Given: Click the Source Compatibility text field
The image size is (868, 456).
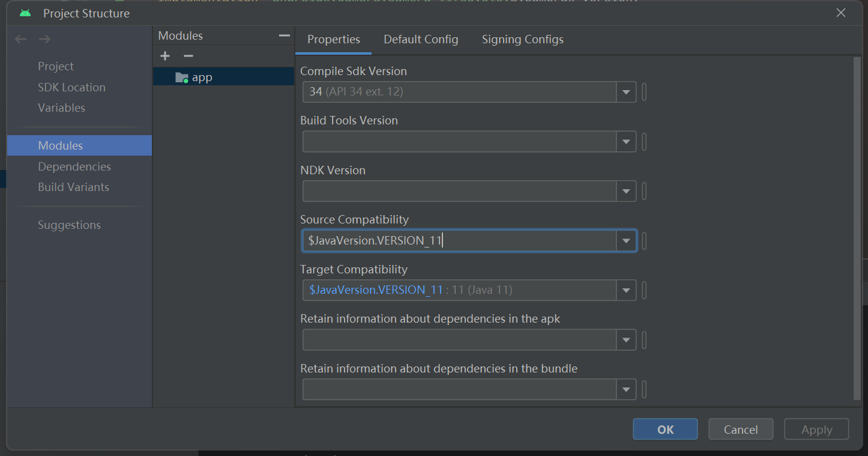Looking at the screenshot, I should point(459,241).
